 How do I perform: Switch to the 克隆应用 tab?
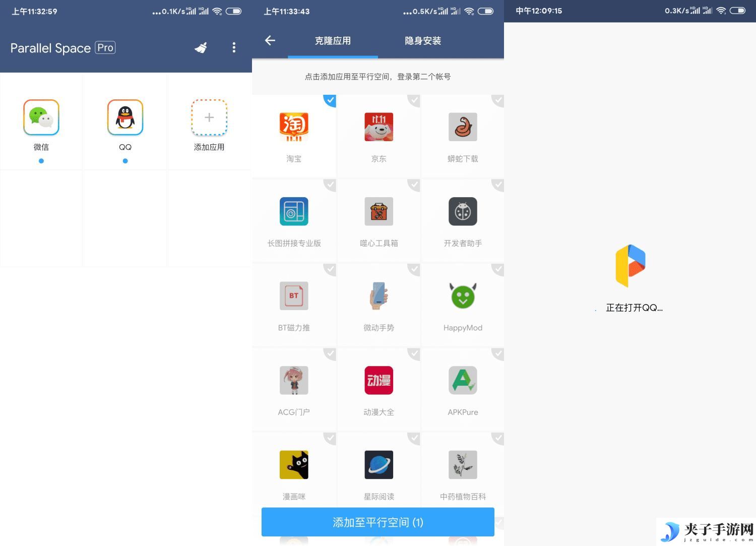pos(333,41)
